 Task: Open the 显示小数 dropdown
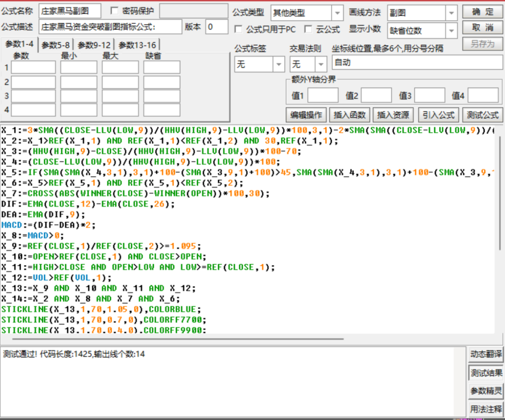[451, 30]
